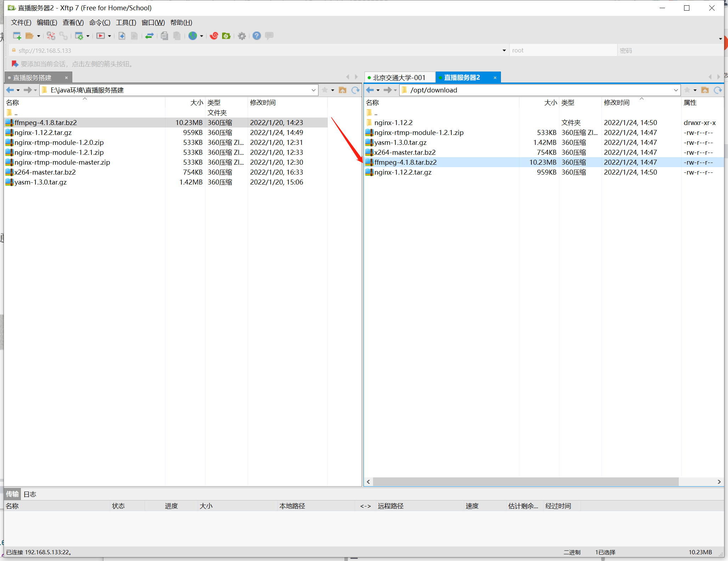
Task: Click remote bookmarks star icon
Action: pyautogui.click(x=687, y=90)
